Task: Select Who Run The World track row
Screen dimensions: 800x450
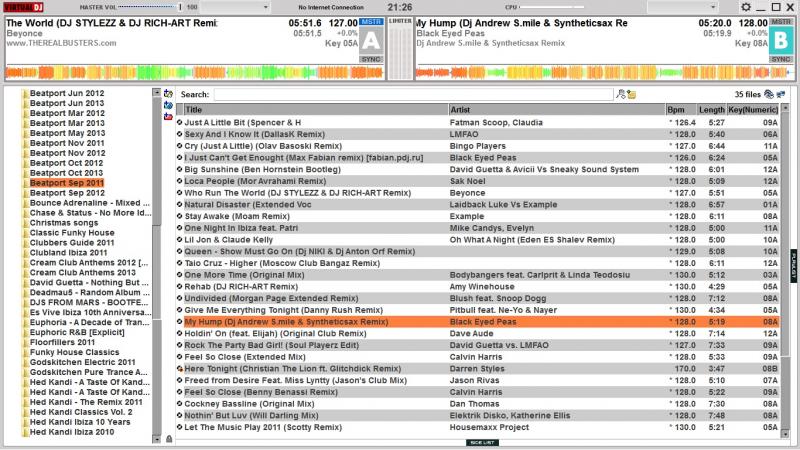Action: point(478,193)
